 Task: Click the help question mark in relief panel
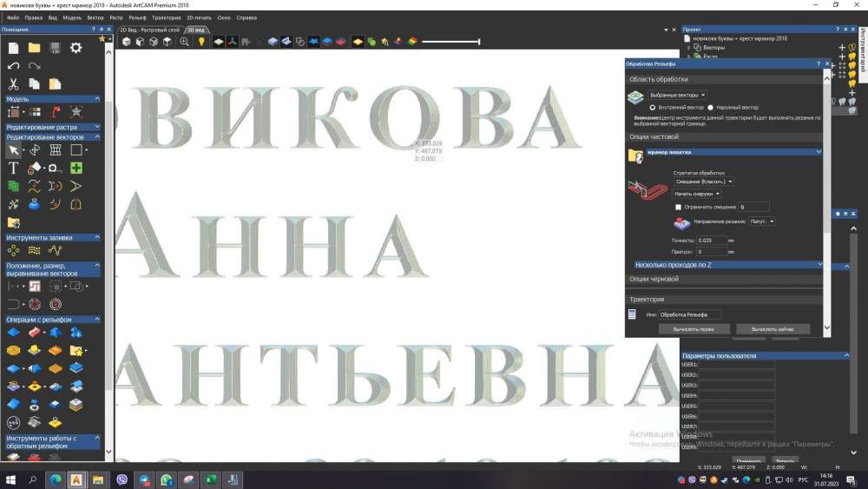click(x=819, y=63)
